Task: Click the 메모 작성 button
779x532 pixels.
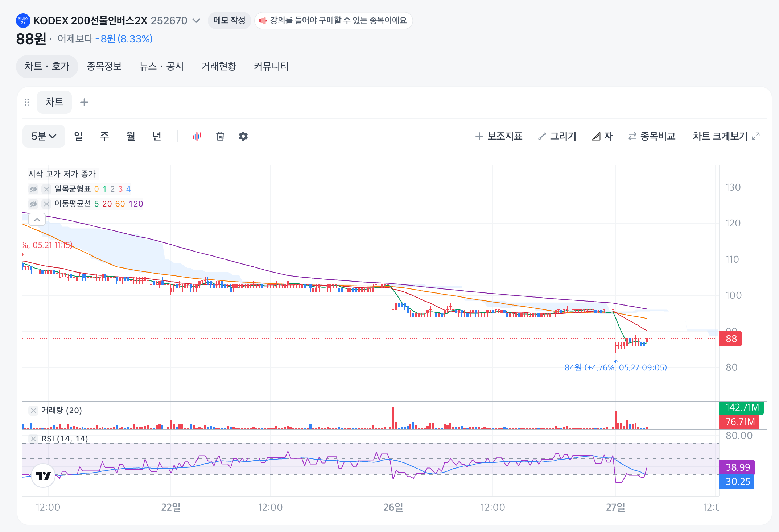Action: tap(229, 20)
